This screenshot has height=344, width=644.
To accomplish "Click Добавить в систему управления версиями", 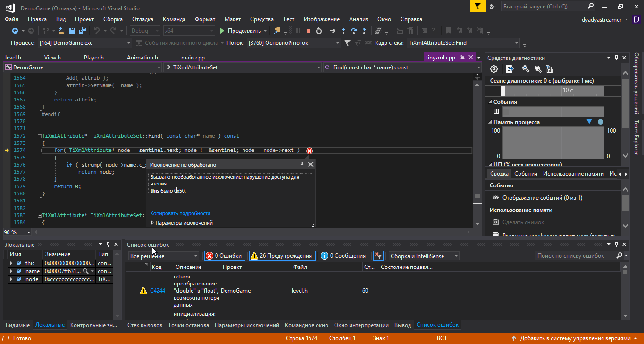I will point(575,338).
